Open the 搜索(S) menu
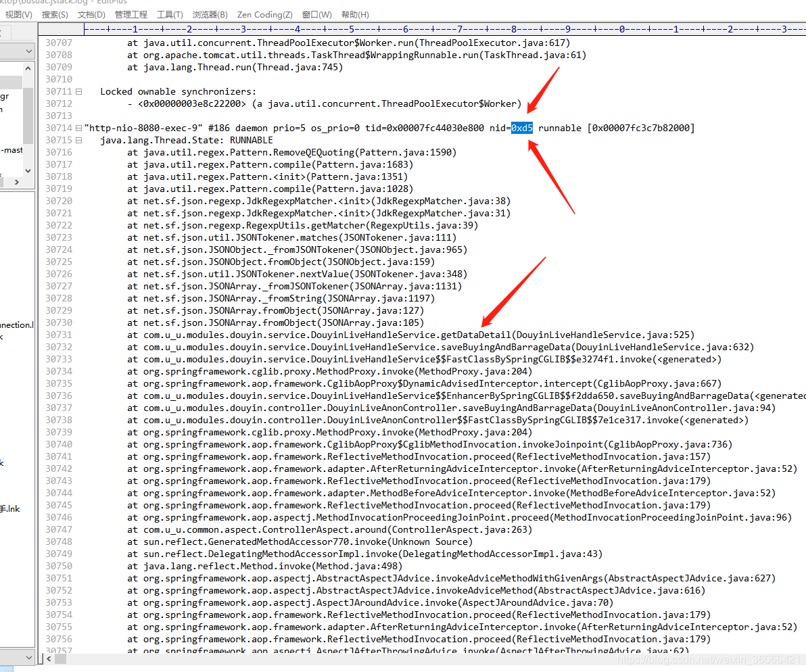Image resolution: width=806 pixels, height=672 pixels. tap(55, 14)
